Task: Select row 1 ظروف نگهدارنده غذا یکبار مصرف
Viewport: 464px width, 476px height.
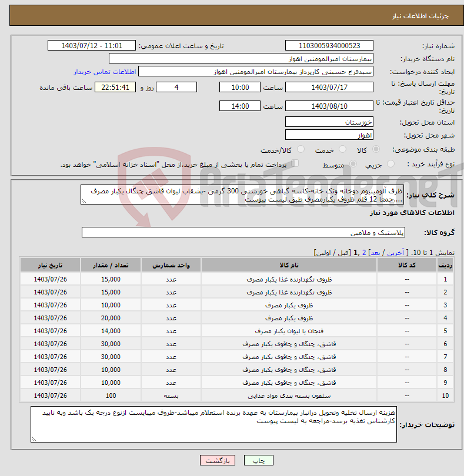Action: click(x=237, y=279)
